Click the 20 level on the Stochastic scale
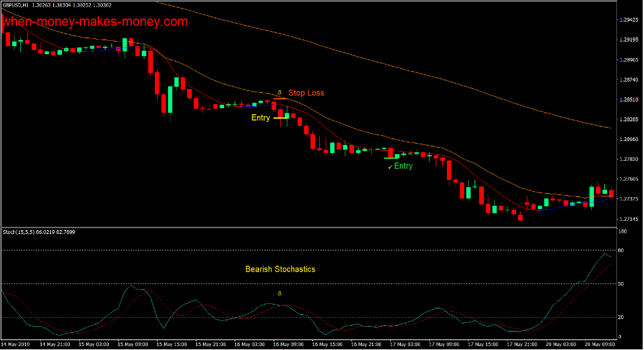Screen dimensions: 644x350 (622, 317)
